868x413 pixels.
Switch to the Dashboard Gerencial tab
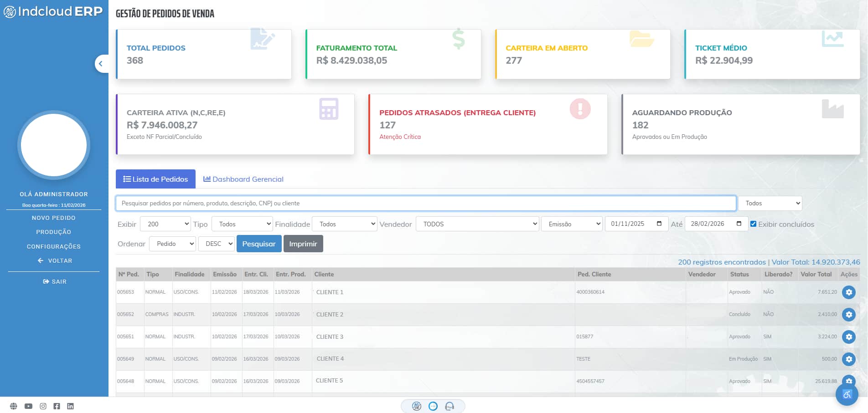[243, 179]
